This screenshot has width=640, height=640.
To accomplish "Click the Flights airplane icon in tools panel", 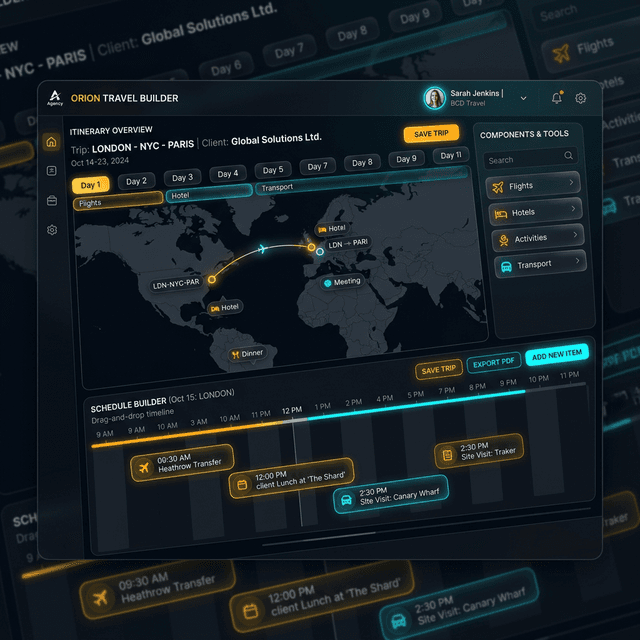I will pos(498,187).
